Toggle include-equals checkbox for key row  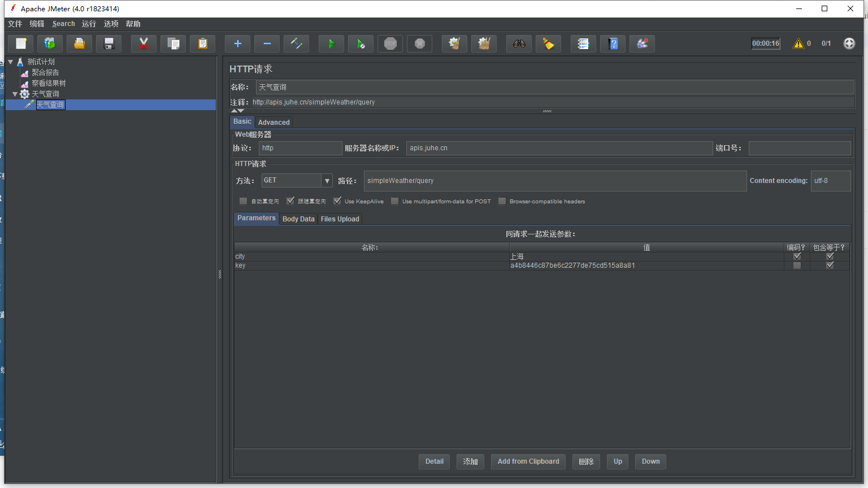tap(830, 265)
